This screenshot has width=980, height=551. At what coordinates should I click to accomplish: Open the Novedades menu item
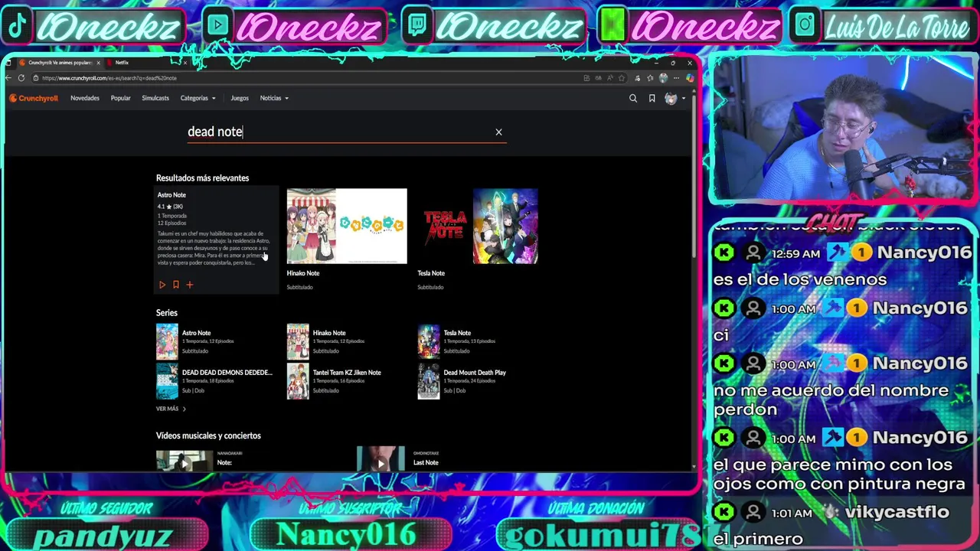[x=85, y=98]
